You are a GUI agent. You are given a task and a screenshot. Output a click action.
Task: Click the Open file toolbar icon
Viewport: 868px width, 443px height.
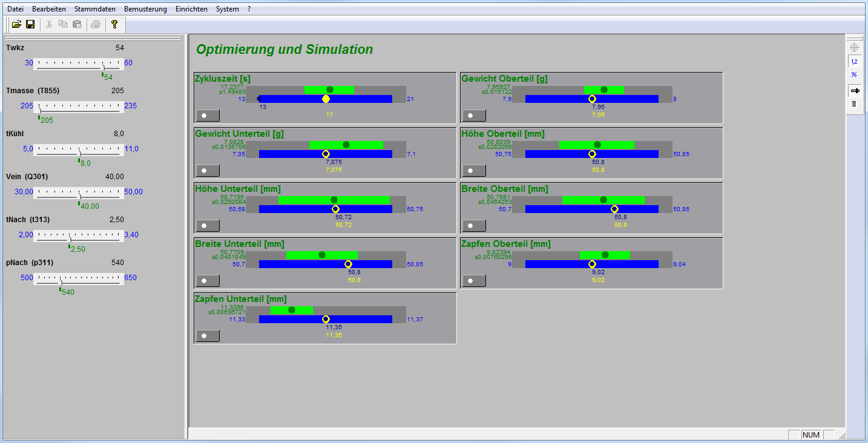pyautogui.click(x=16, y=24)
